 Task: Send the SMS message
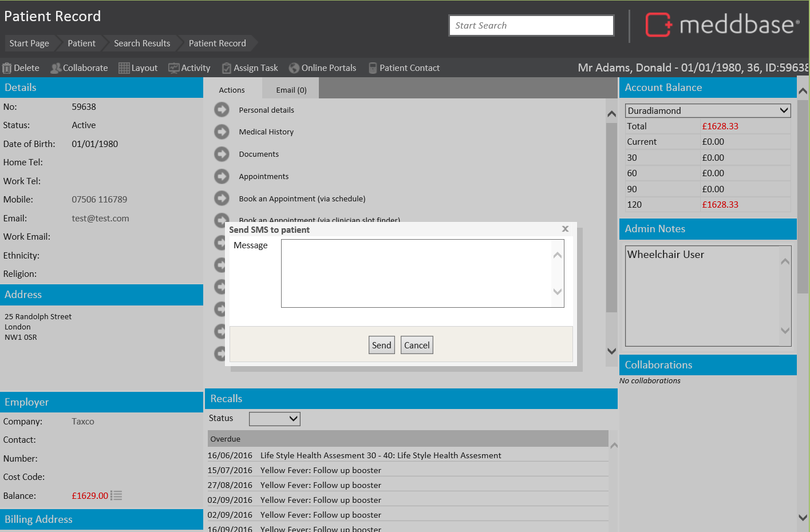click(x=381, y=344)
